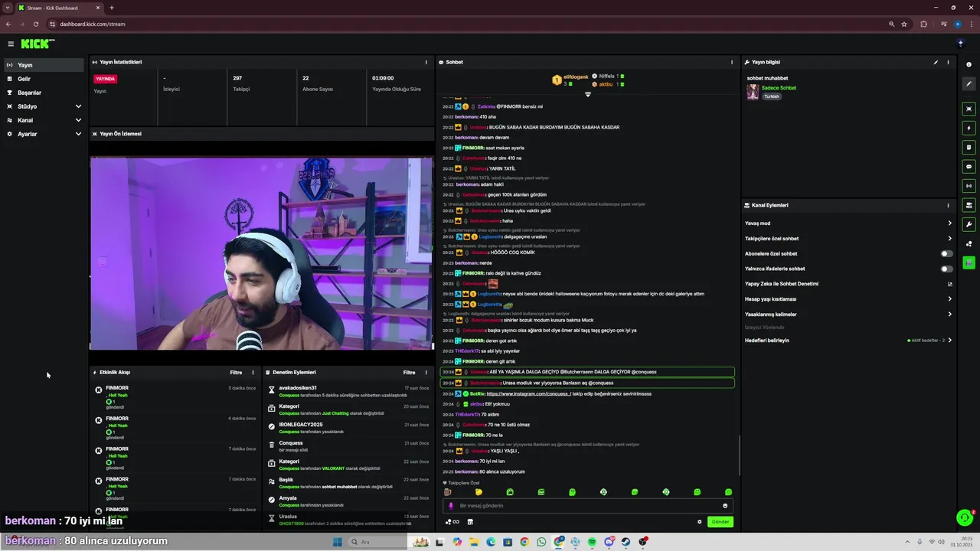Open Yayın bilgisi panel three-dot menu
This screenshot has width=980, height=551.
tap(948, 62)
